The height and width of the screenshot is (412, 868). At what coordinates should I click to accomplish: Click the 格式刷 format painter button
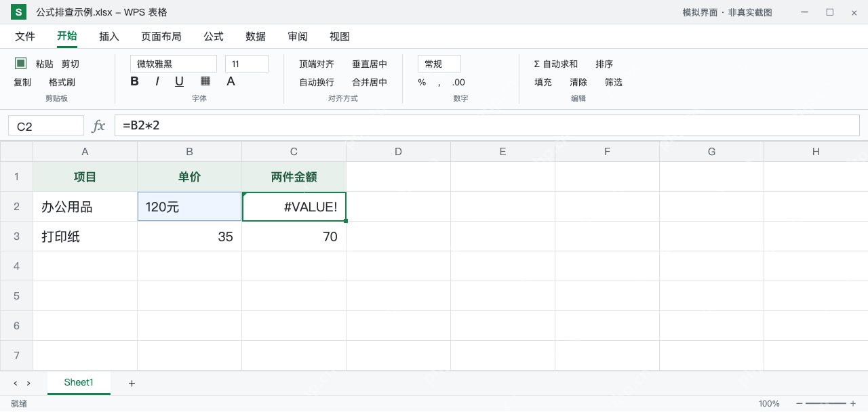tap(62, 82)
